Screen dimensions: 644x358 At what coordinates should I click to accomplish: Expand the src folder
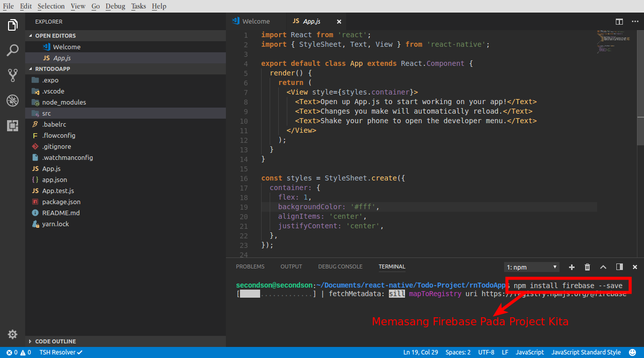tap(126, 113)
